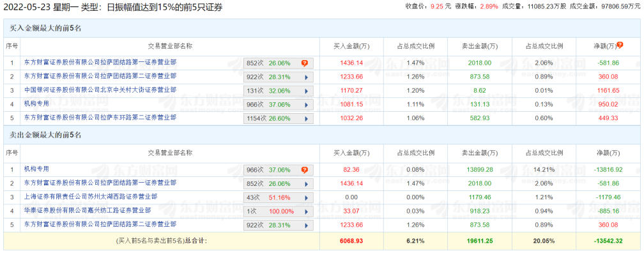Open 华泰证券嘉兴纺工路证券营业部 link
644x253 pixels.
pos(88,211)
